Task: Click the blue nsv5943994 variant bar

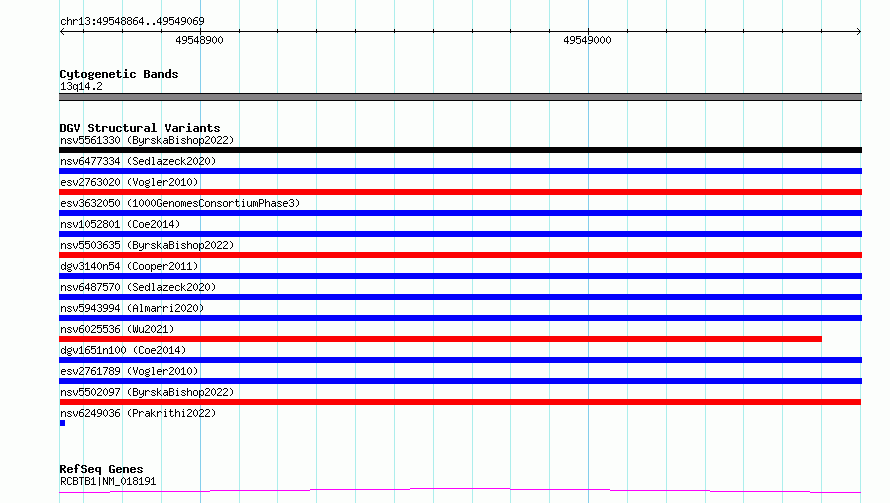Action: (460, 318)
